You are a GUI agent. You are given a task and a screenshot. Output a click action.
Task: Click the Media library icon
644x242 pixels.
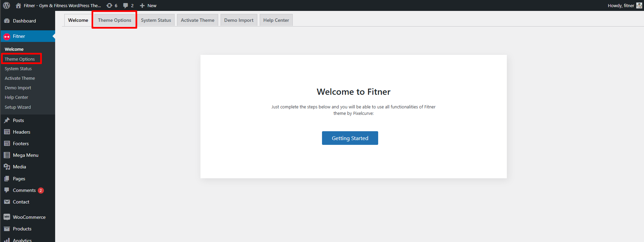(x=7, y=167)
